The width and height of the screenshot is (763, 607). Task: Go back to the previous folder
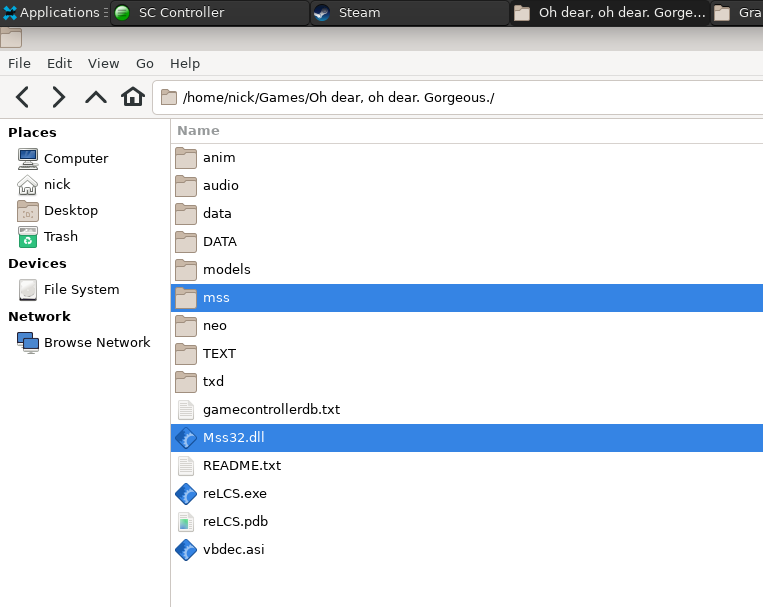(22, 97)
